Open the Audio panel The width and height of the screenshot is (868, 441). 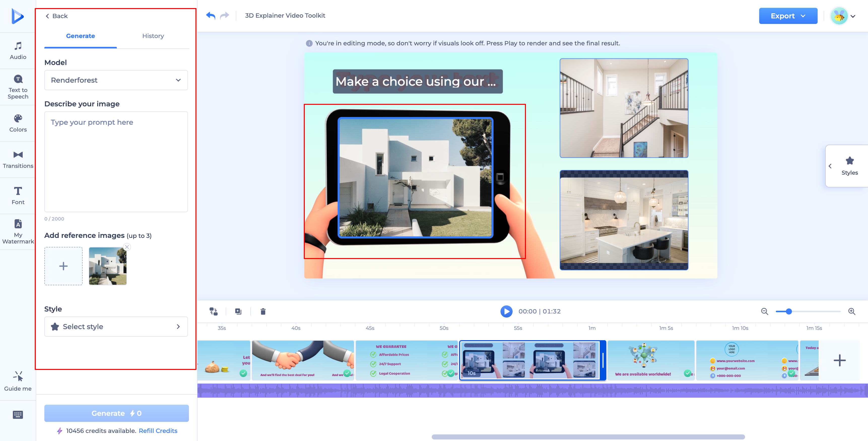click(x=18, y=51)
